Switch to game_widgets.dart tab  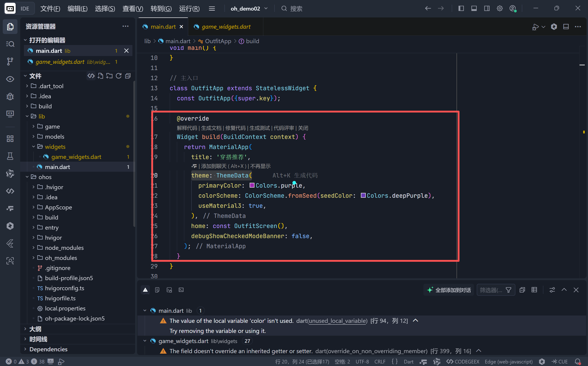(x=226, y=27)
